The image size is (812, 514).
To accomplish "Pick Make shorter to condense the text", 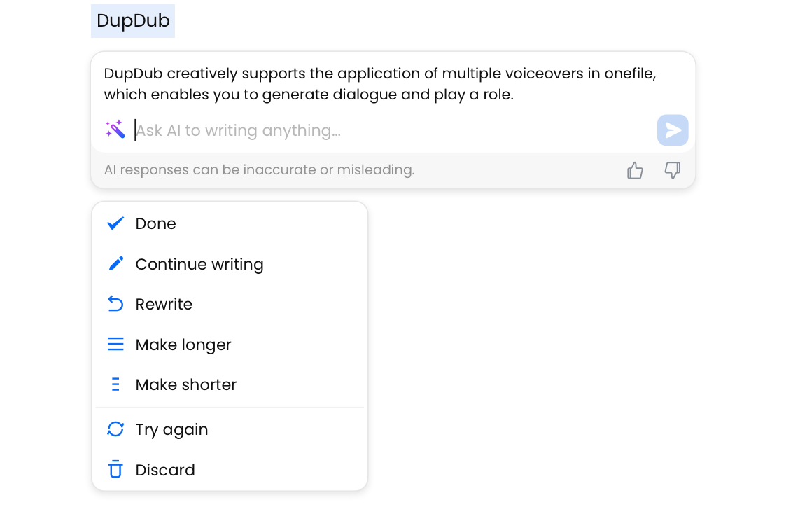I will coord(186,384).
